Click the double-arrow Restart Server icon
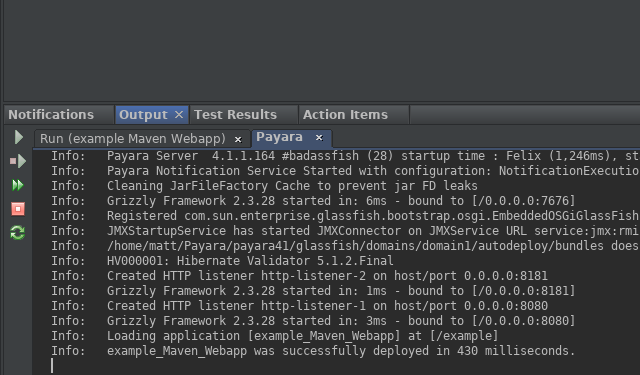 18,185
